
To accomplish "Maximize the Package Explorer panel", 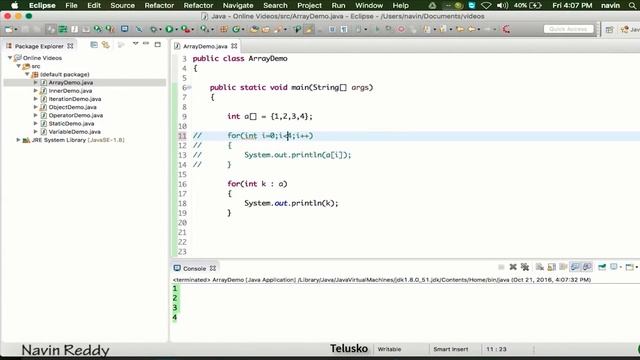I will 158,44.
